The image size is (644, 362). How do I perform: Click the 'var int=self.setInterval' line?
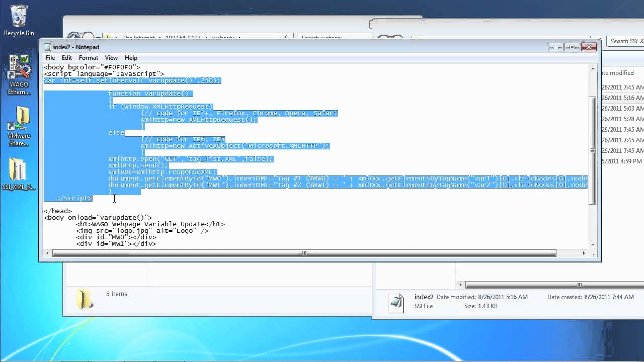coord(132,80)
